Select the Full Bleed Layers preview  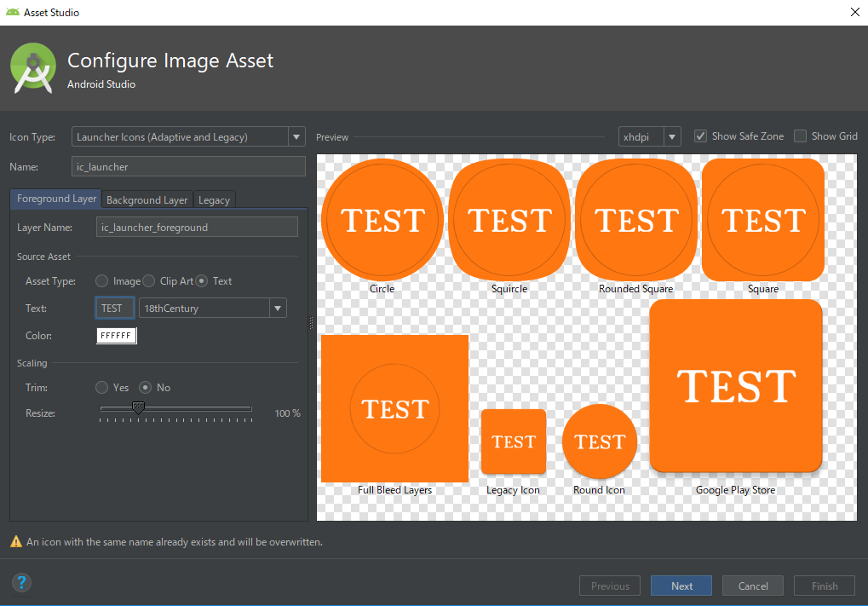pos(394,409)
